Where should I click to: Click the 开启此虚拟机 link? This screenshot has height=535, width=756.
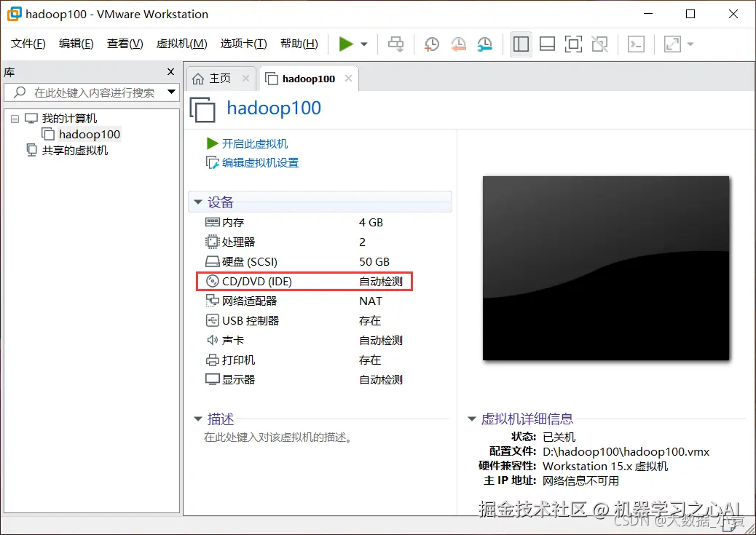[x=254, y=143]
